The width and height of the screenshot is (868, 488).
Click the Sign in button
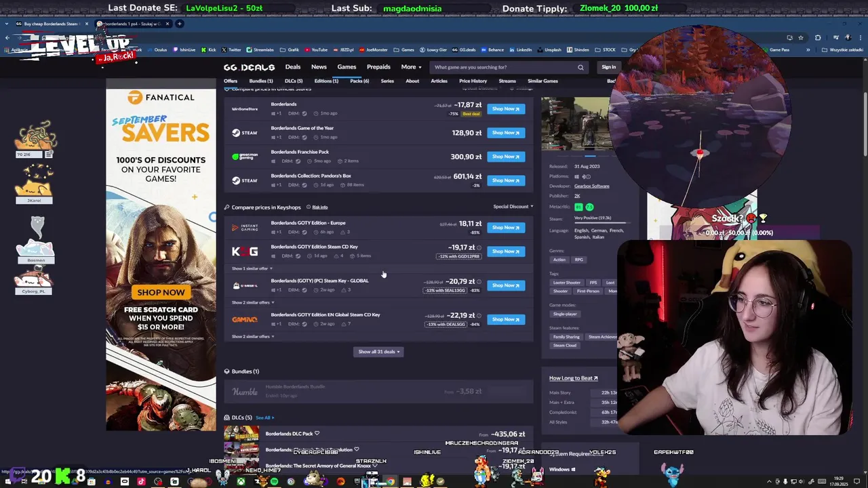click(608, 67)
